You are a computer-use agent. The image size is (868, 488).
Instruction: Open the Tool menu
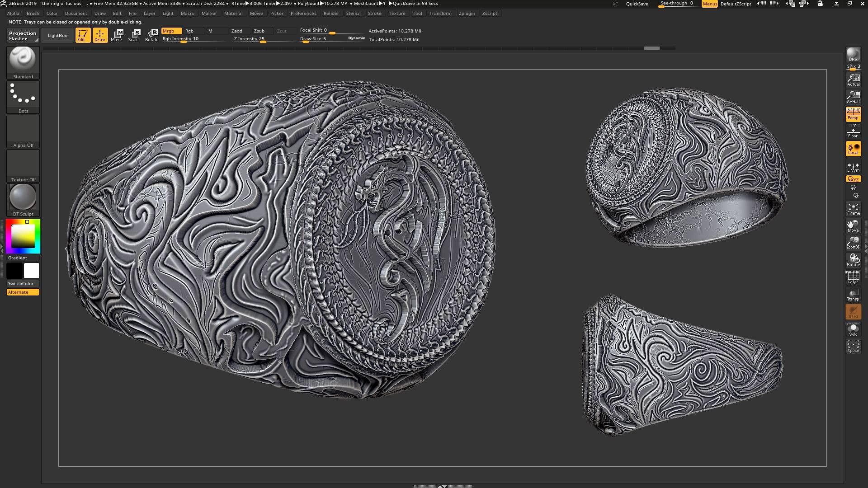(x=417, y=13)
